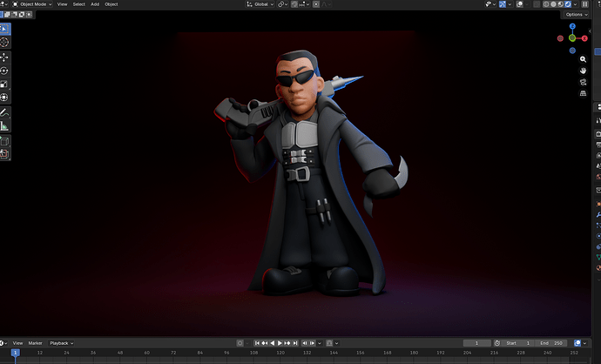Activate the 3D Cursor tool
This screenshot has height=364, width=601.
click(4, 42)
